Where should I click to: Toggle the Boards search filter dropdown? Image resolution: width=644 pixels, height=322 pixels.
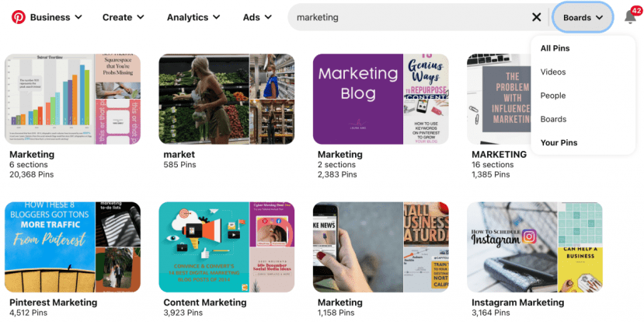click(x=583, y=17)
